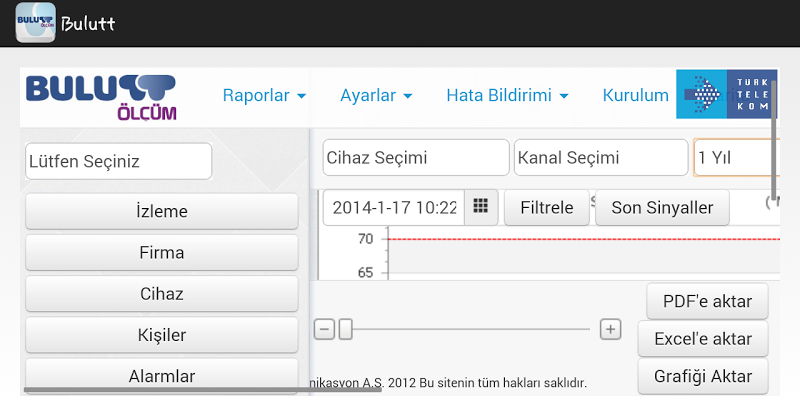Click the date field 2014-1-17 10:22
800x416 pixels.
pos(393,207)
